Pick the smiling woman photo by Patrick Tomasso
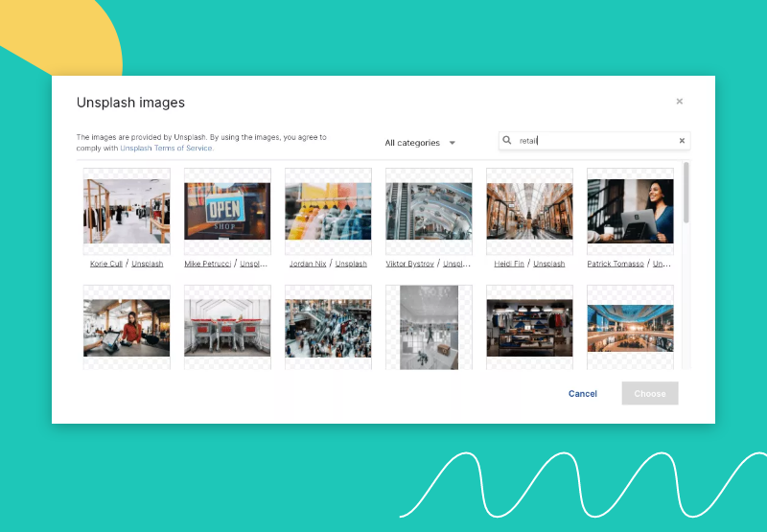Image resolution: width=767 pixels, height=532 pixels. pyautogui.click(x=630, y=211)
